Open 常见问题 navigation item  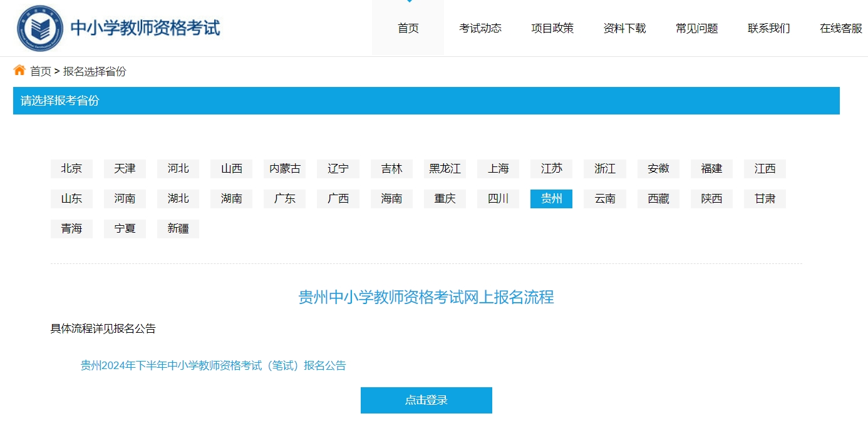[696, 28]
